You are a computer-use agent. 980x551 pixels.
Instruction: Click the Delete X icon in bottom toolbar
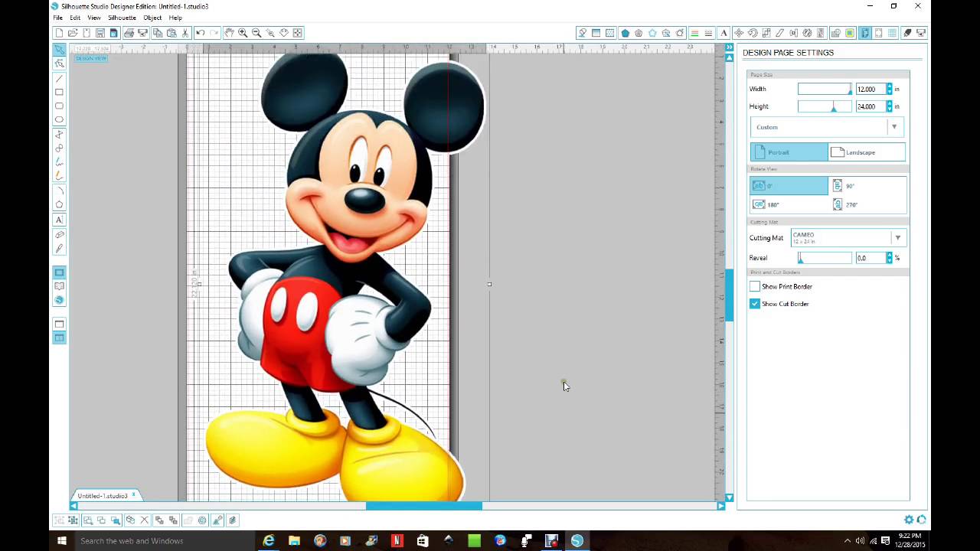click(144, 520)
